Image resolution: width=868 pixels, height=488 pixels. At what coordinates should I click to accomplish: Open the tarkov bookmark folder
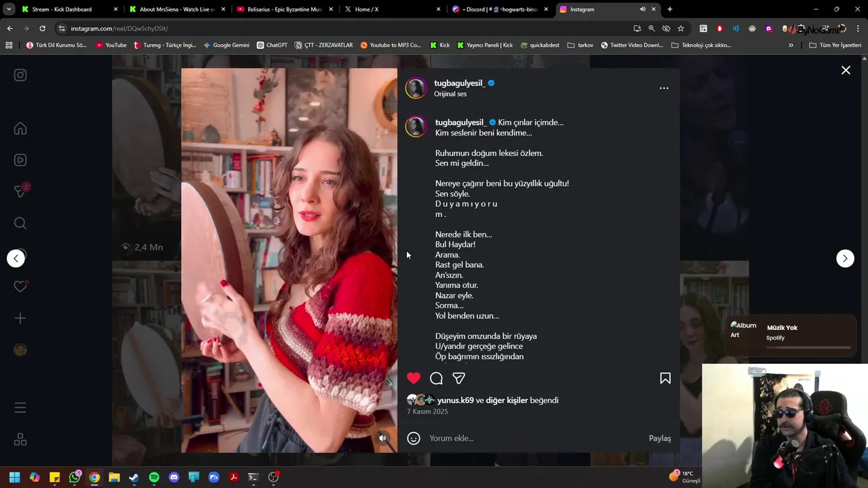pyautogui.click(x=580, y=45)
